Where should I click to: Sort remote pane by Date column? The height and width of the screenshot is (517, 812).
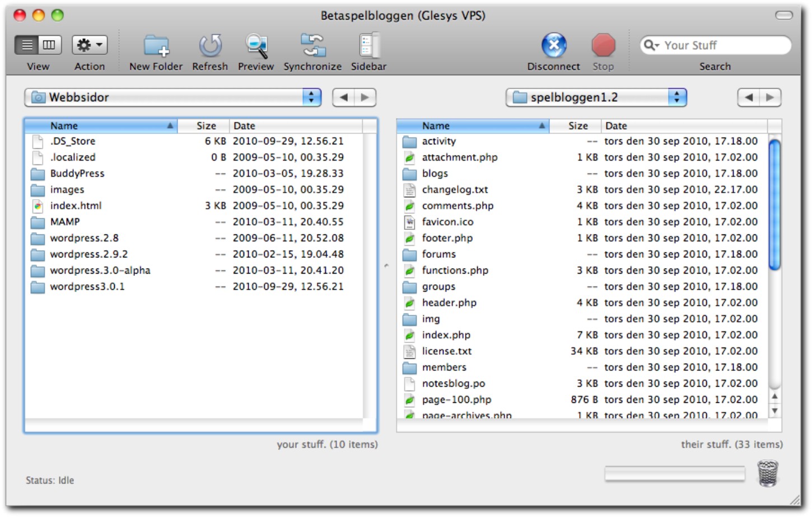pos(684,126)
